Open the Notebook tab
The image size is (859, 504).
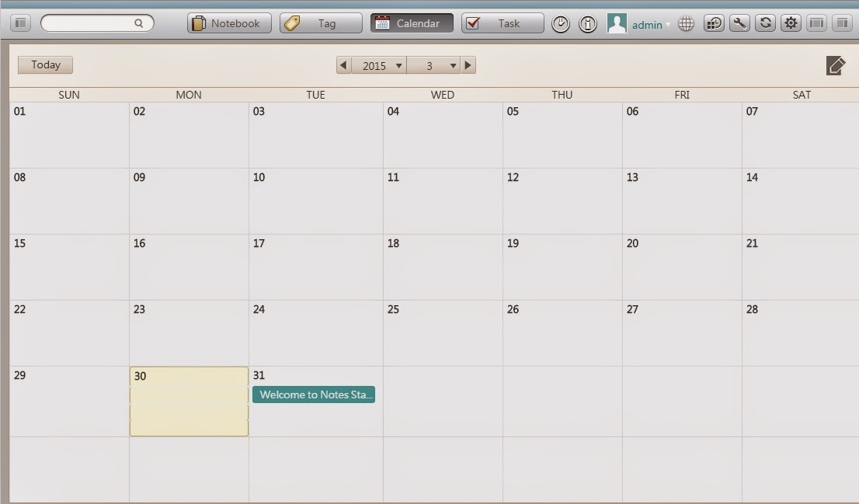click(229, 23)
